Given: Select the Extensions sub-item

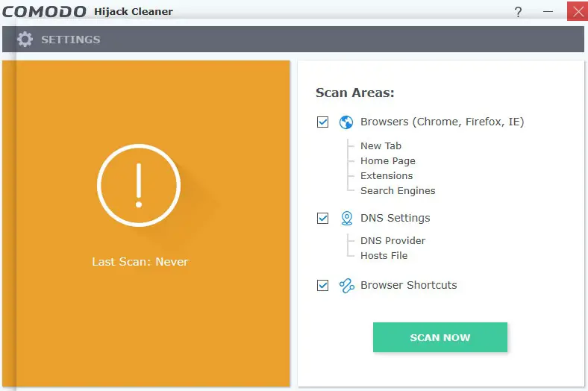Looking at the screenshot, I should [387, 176].
